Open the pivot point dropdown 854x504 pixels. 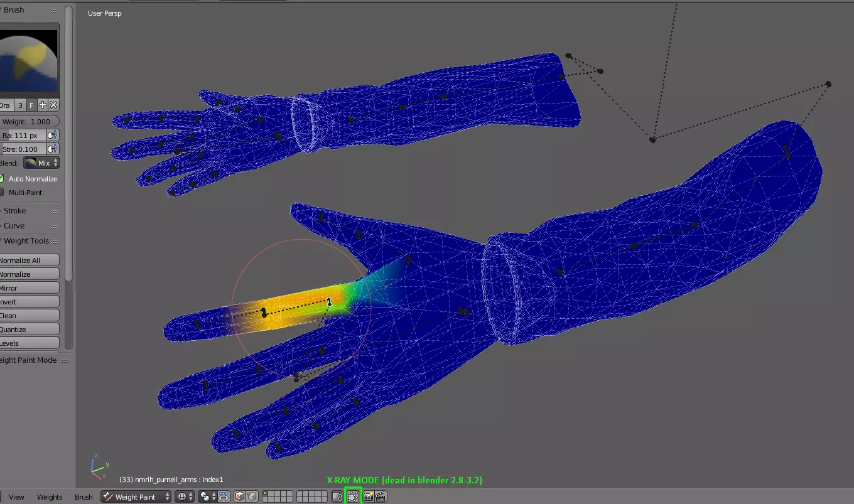[x=207, y=496]
